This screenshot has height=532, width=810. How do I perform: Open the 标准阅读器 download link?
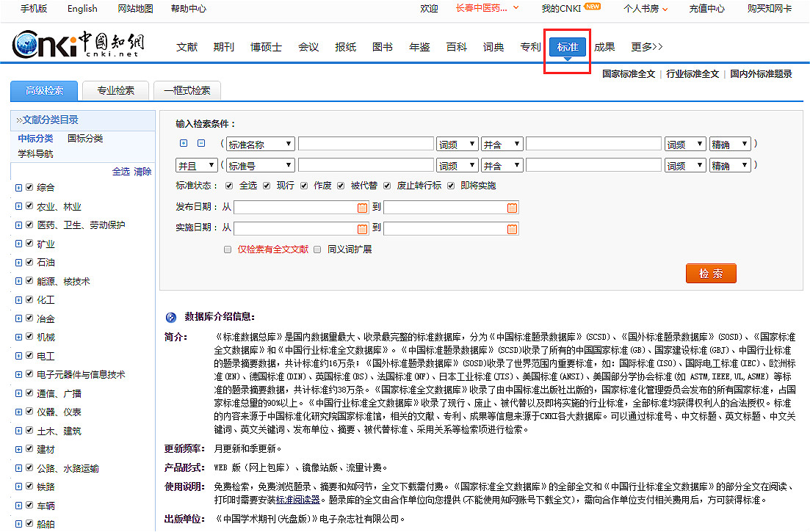(x=298, y=500)
